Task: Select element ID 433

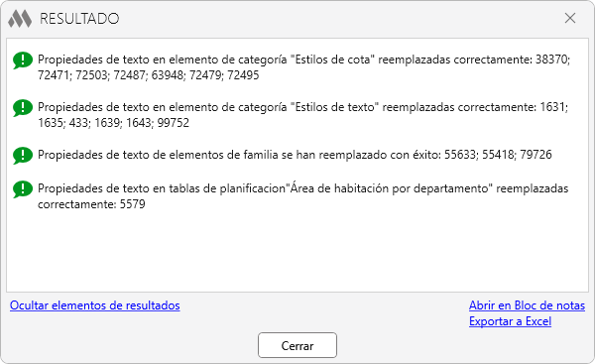Action: tap(78, 123)
